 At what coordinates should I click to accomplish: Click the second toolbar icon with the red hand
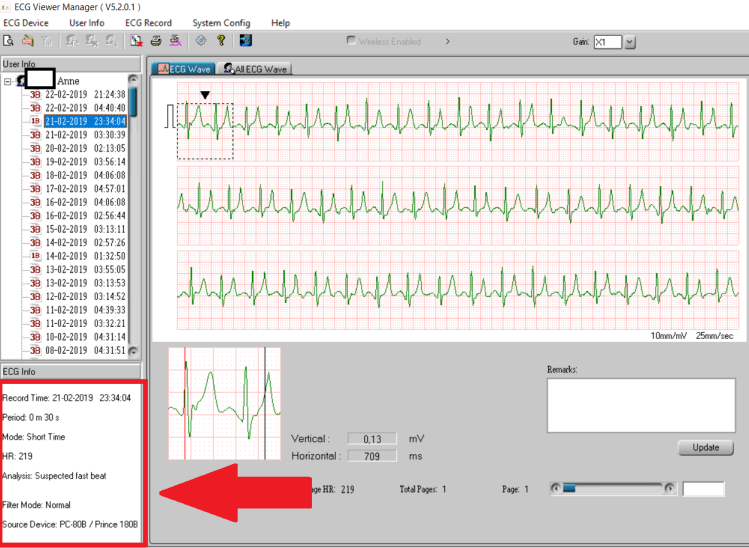tap(28, 41)
